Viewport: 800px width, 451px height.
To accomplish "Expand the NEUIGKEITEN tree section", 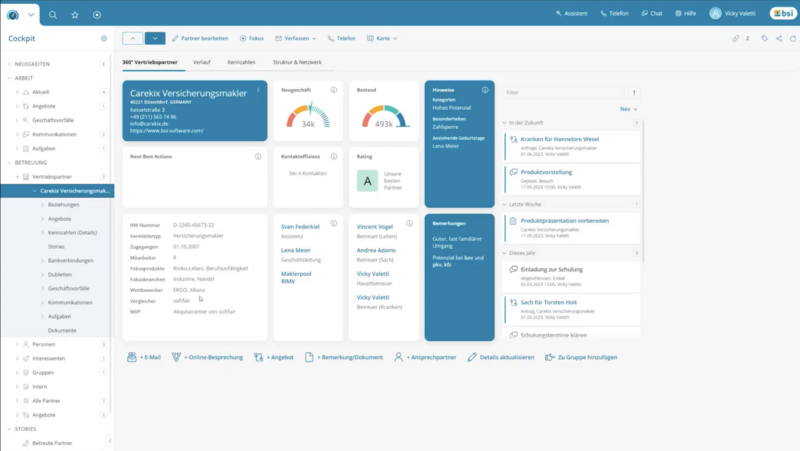I will (8, 64).
